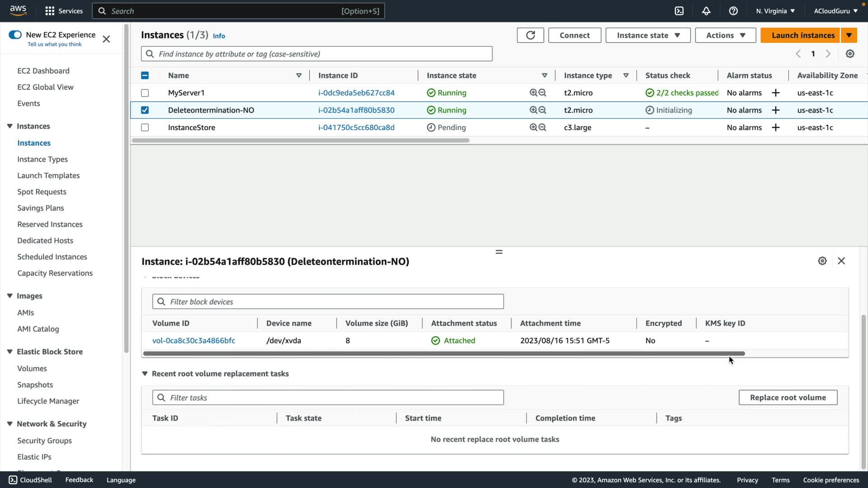Image resolution: width=868 pixels, height=488 pixels.
Task: Open the Instance state dropdown
Action: click(648, 35)
